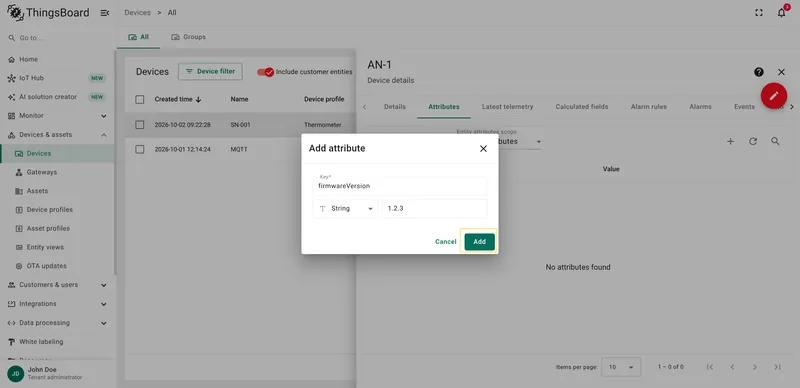Switch to the All tab
Viewport: 800px width, 388px height.
[139, 37]
